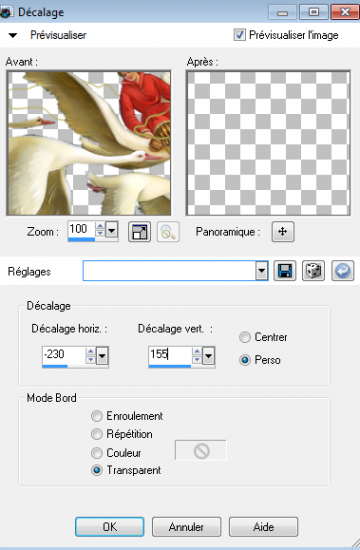
Task: Collapse the Prévisualiser preview section arrow
Action: click(13, 35)
